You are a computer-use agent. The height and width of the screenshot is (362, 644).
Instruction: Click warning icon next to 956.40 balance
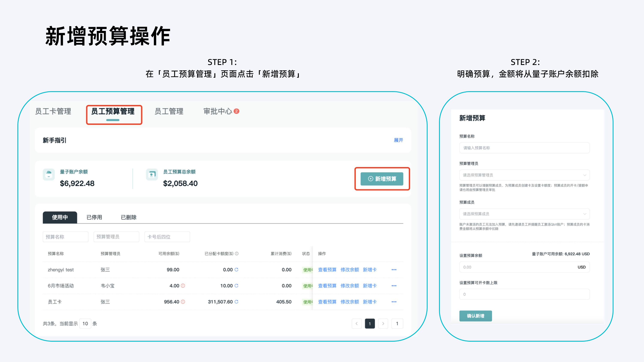coord(183,302)
